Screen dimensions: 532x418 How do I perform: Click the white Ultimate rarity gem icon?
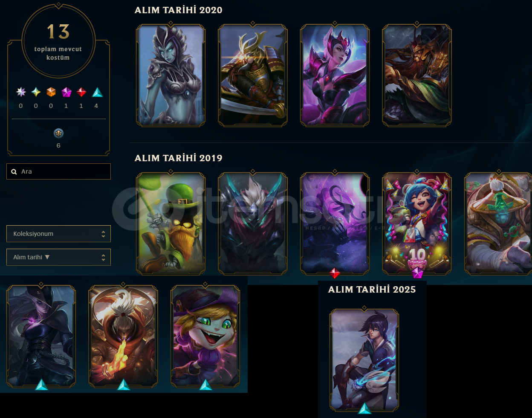click(x=21, y=92)
